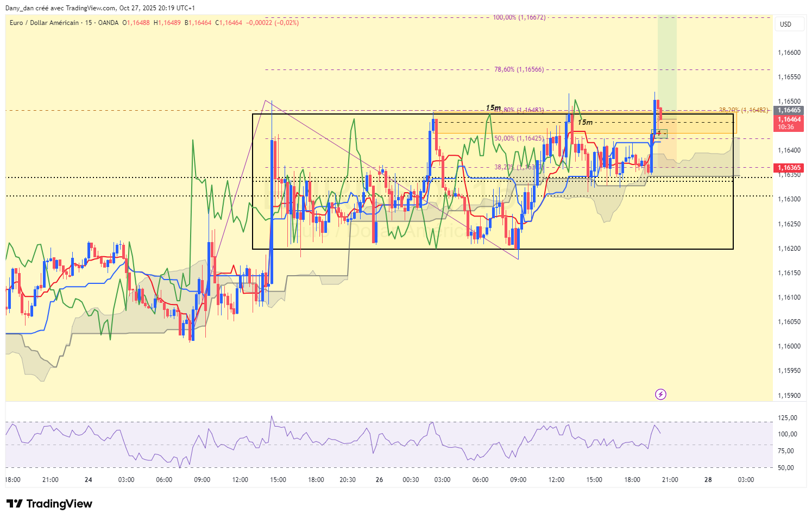Click the header text with TradingView.com date
The width and height of the screenshot is (812, 520).
(x=100, y=8)
